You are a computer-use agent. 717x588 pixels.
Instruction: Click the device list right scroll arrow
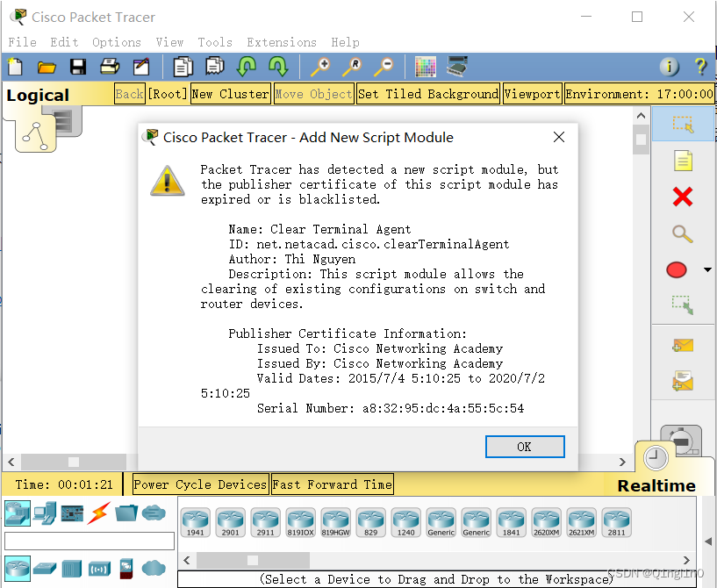686,560
